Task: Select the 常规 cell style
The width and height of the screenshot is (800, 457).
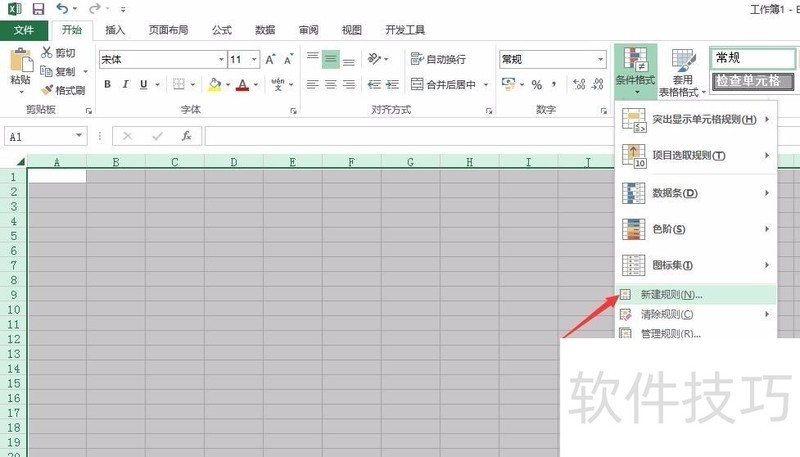Action: coord(752,58)
